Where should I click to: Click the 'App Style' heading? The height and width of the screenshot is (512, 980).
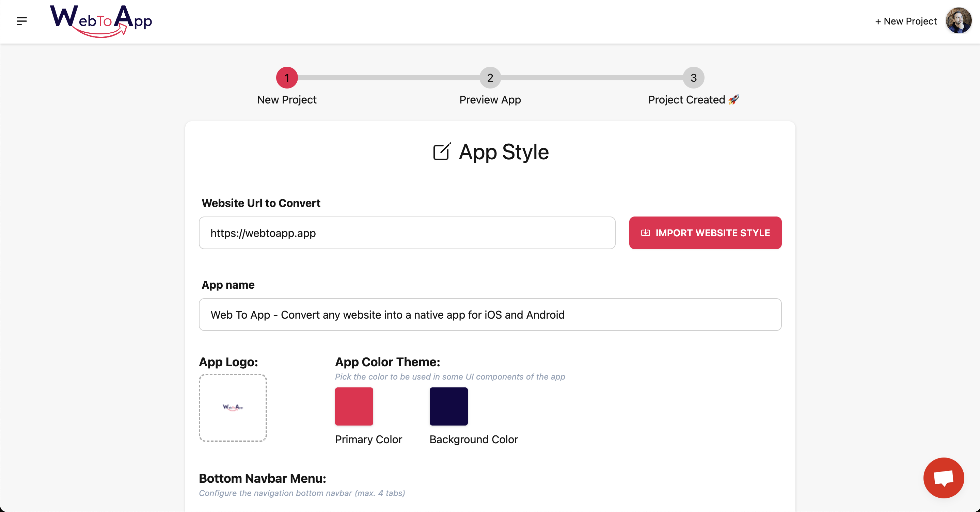click(x=503, y=152)
